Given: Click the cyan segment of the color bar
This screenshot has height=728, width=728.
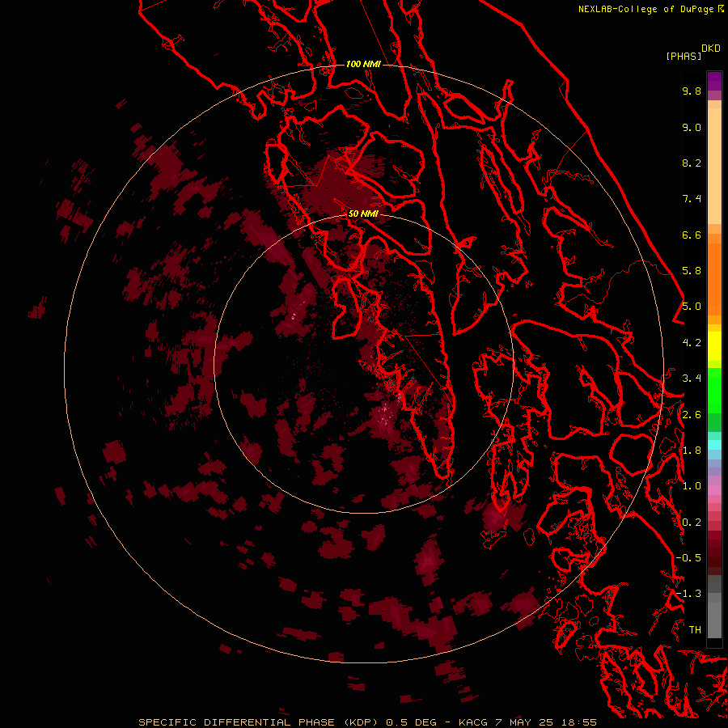Looking at the screenshot, I should click(714, 445).
